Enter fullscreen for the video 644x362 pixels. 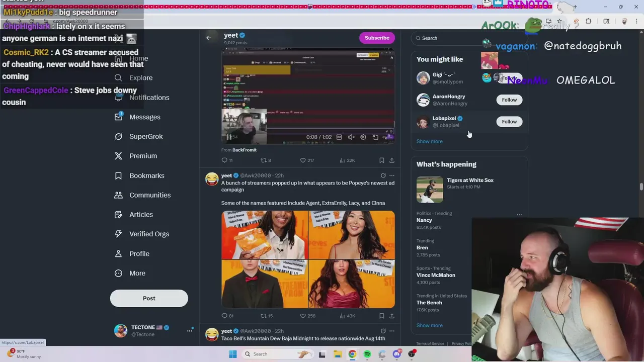coord(387,137)
